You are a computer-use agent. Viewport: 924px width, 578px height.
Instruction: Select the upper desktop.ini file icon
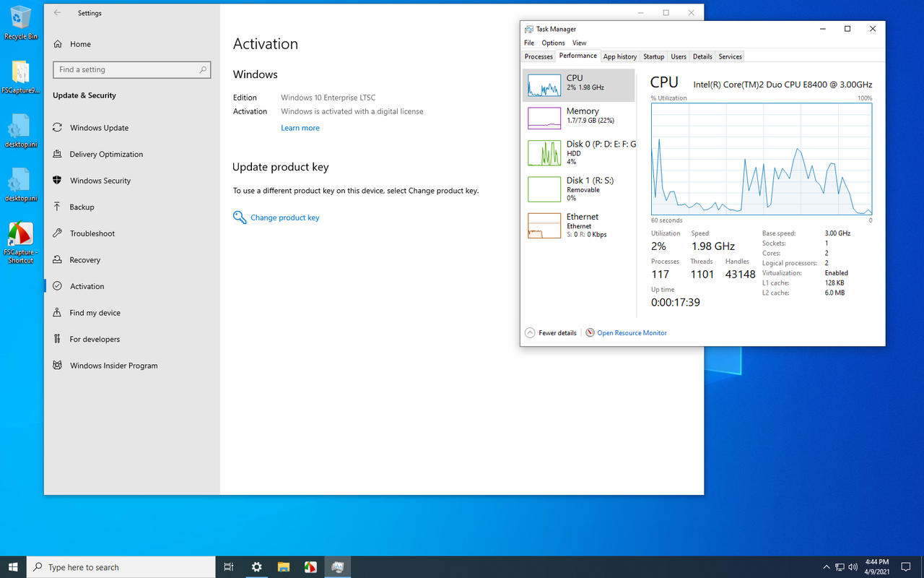coord(20,131)
